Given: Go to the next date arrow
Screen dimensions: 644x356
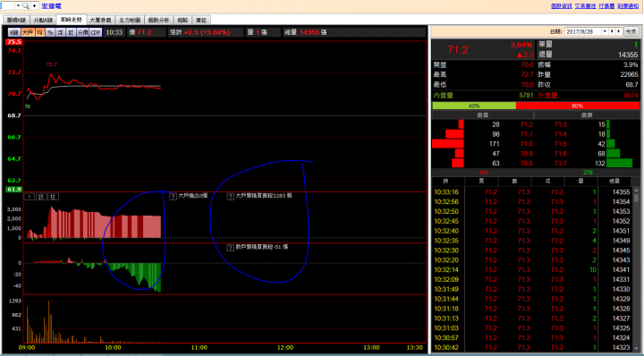Looking at the screenshot, I should [x=619, y=31].
